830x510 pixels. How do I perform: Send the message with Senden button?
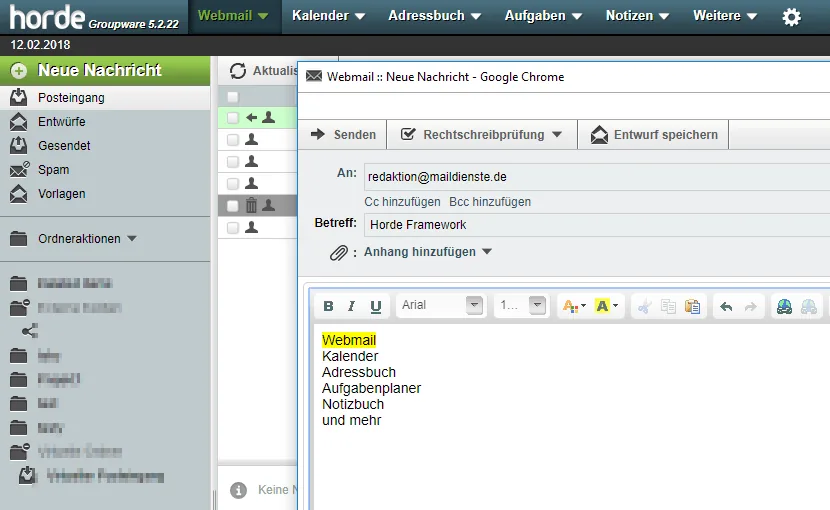[x=343, y=135]
